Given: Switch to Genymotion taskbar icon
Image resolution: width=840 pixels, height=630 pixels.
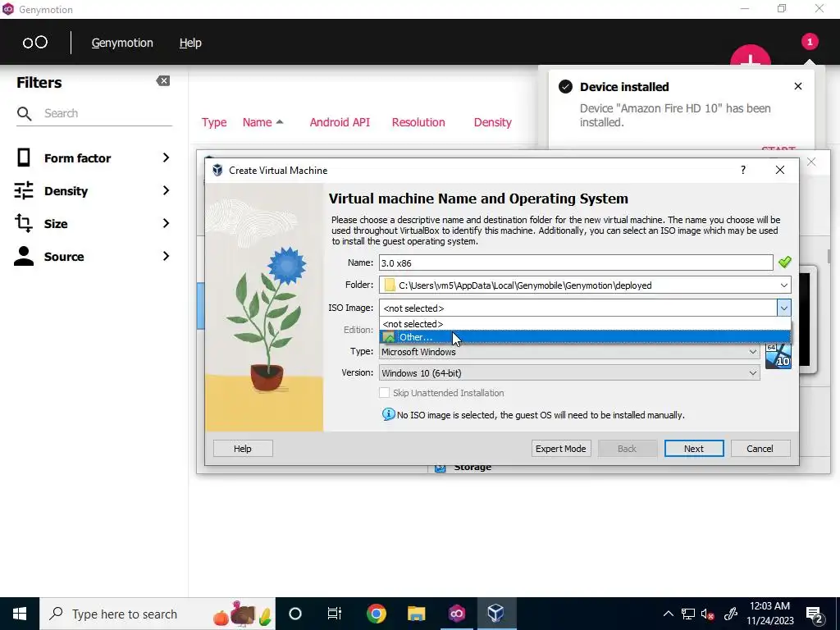Looking at the screenshot, I should 456,614.
